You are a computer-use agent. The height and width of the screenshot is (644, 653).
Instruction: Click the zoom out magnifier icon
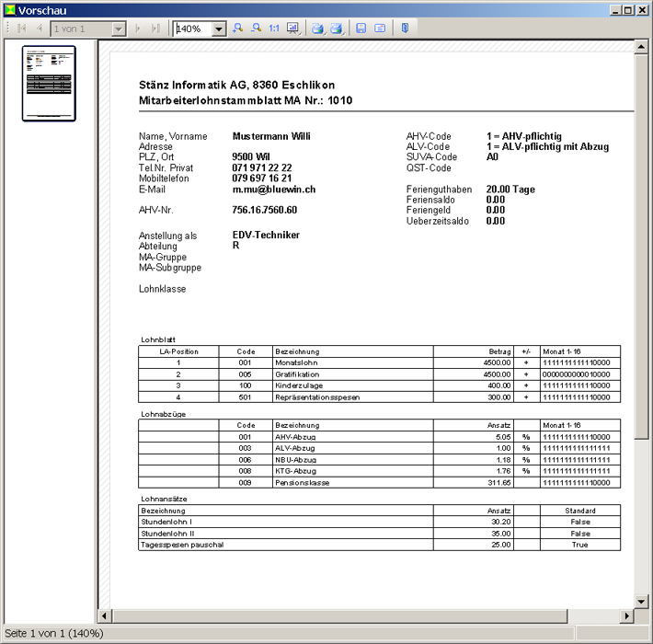coord(256,29)
